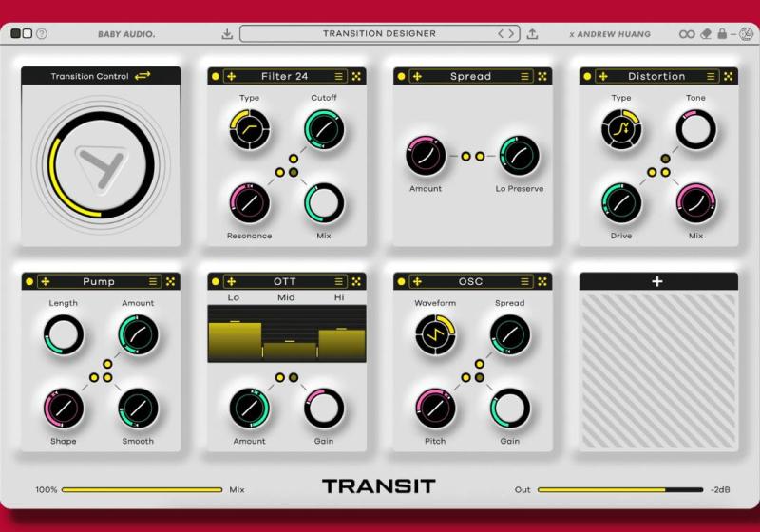Screen dimensions: 760x532
Task: Randomize the Distortion module
Action: pyautogui.click(x=728, y=77)
